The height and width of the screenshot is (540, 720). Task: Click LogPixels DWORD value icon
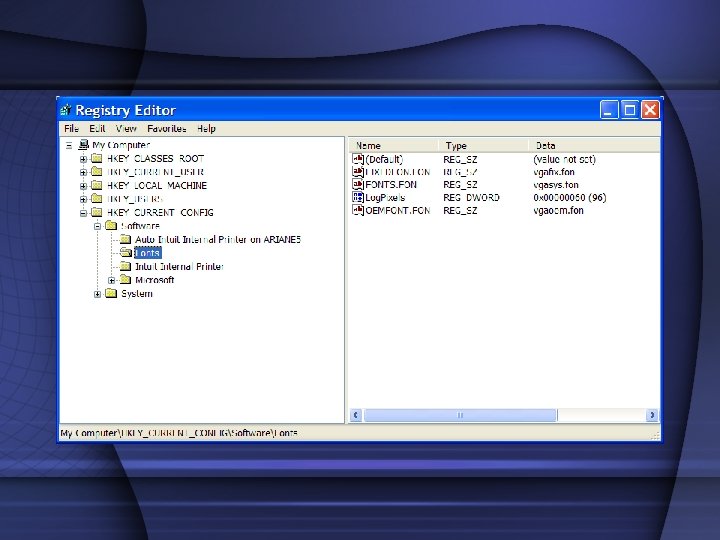tap(358, 197)
